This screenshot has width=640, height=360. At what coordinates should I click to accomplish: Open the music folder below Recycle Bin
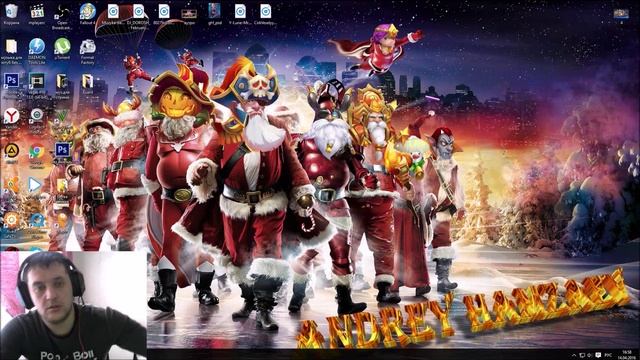[11, 51]
